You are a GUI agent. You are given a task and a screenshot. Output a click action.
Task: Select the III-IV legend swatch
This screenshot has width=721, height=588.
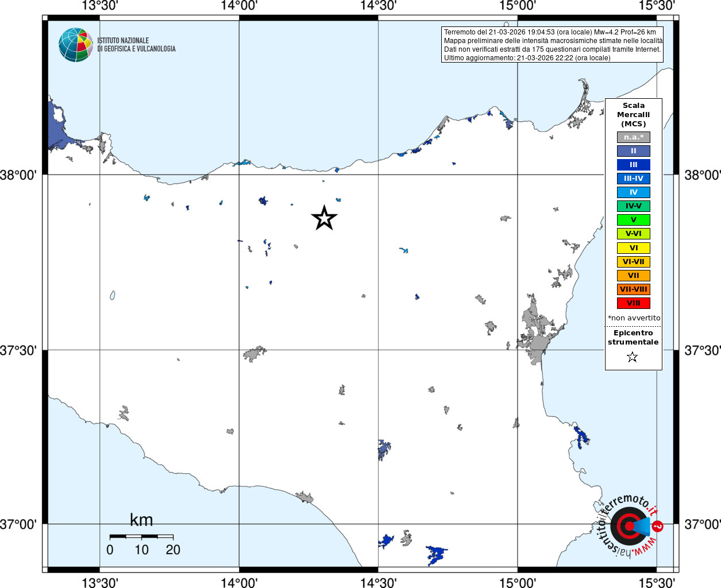(x=634, y=179)
